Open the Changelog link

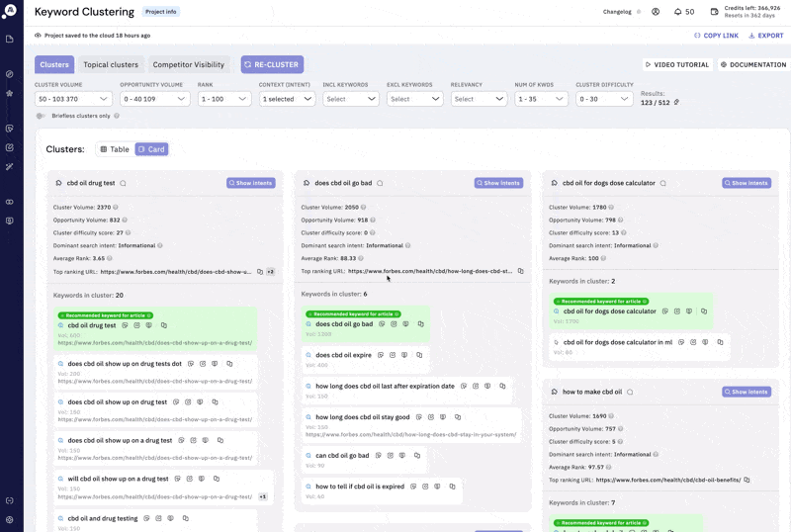click(x=617, y=12)
